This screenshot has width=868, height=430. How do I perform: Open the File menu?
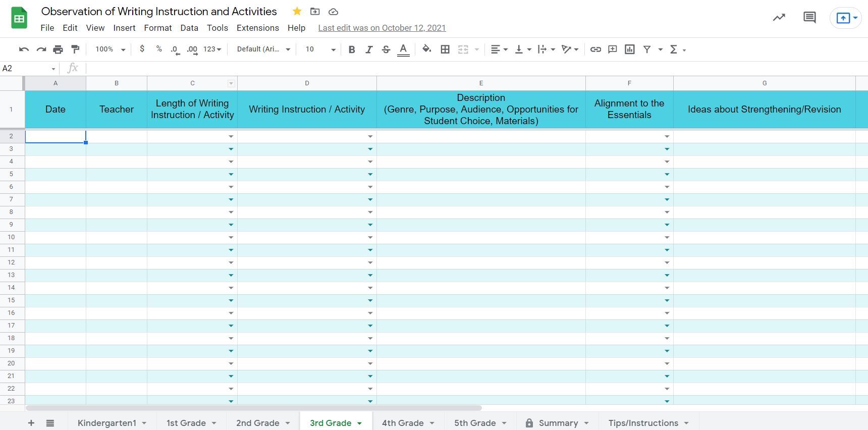(x=47, y=28)
